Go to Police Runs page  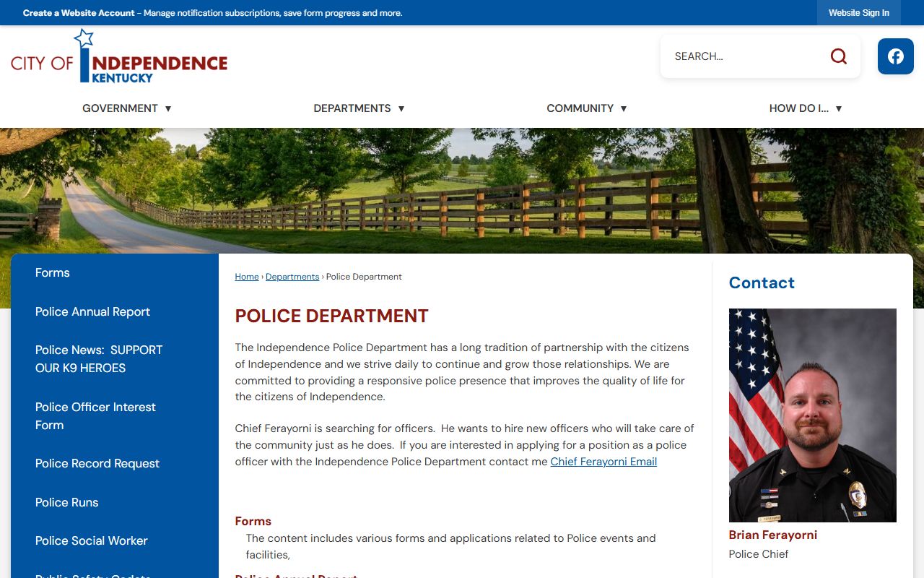point(66,503)
